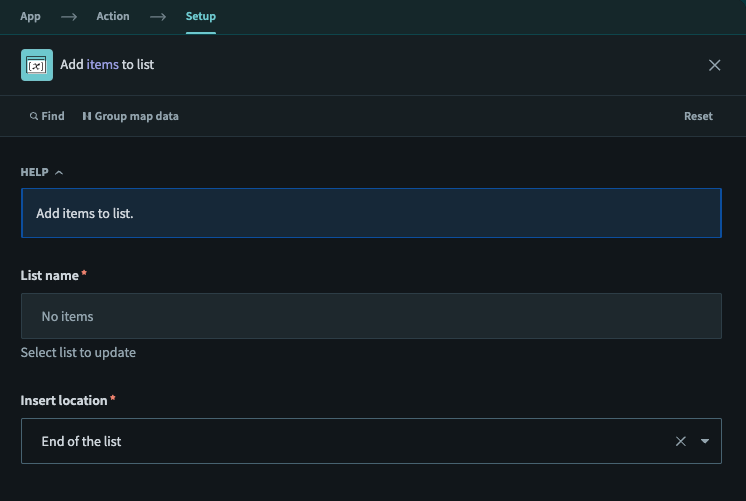Image resolution: width=746 pixels, height=501 pixels.
Task: Collapse the HELP section chevron
Action: point(59,173)
